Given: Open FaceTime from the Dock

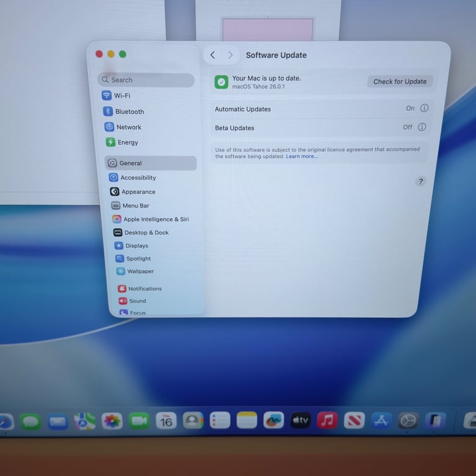Looking at the screenshot, I should tap(139, 421).
